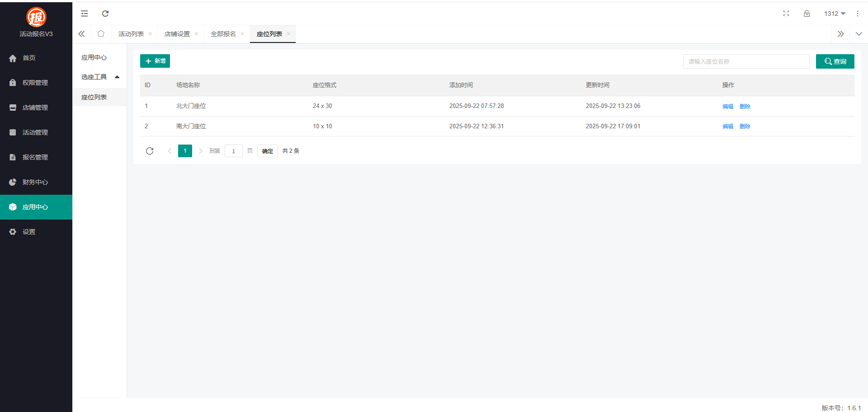Expand the tab operations dropdown chevron
The height and width of the screenshot is (412, 868).
click(859, 34)
